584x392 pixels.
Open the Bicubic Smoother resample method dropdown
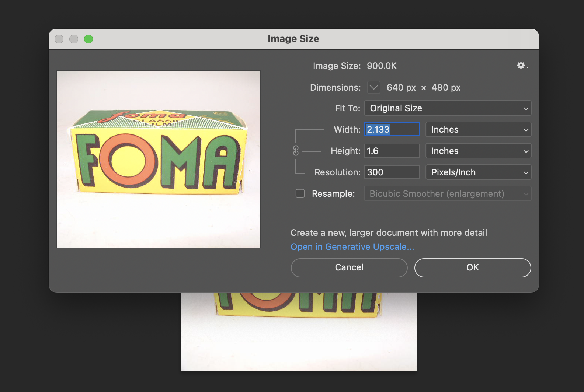coord(448,194)
